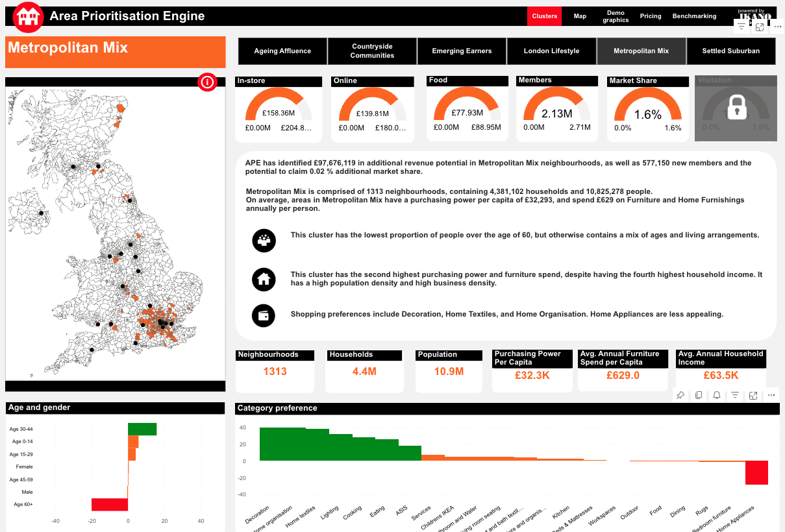Click the Age 45-59 axis label

tap(21, 479)
